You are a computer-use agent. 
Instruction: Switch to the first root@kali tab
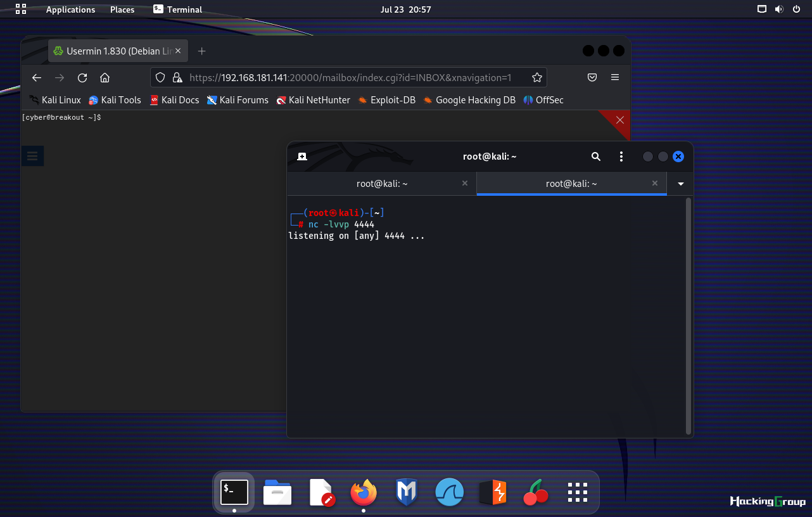tap(382, 184)
